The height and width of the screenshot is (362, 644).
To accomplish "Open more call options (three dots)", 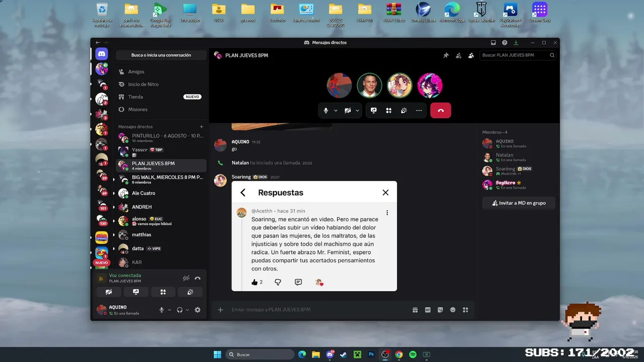I will (x=419, y=111).
